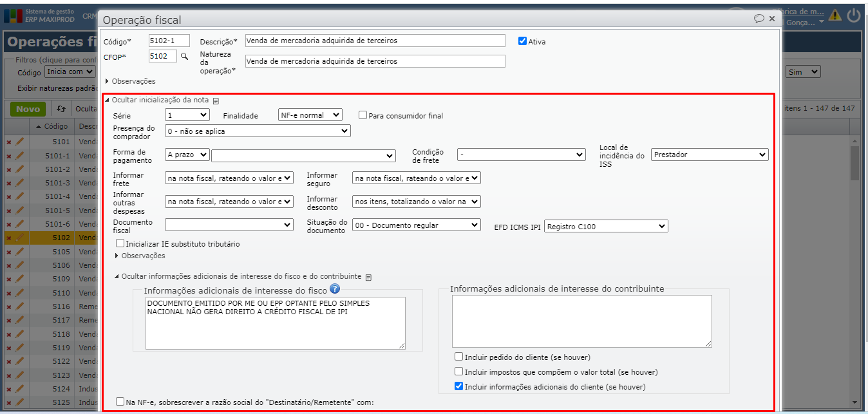This screenshot has height=414, width=868.
Task: Click the Natureza da operação input field
Action: pyautogui.click(x=375, y=61)
